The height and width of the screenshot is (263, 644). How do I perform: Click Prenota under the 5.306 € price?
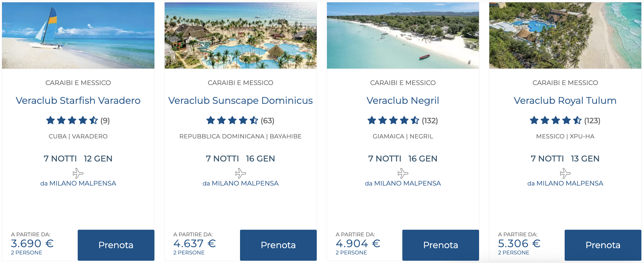(602, 245)
